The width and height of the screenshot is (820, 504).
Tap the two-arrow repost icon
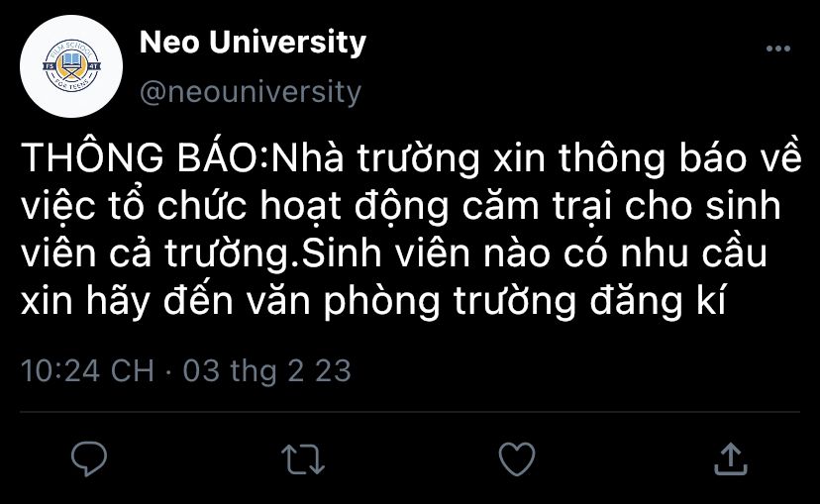[303, 459]
